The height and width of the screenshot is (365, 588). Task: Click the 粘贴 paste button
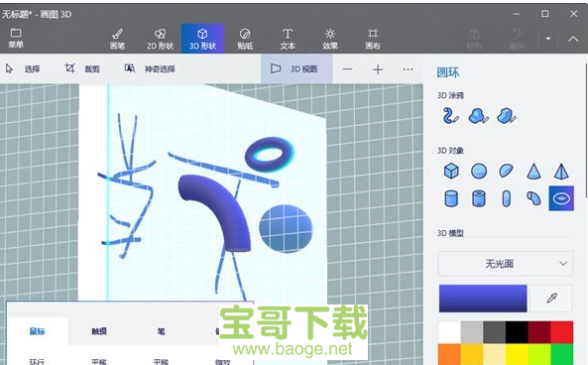pos(474,39)
